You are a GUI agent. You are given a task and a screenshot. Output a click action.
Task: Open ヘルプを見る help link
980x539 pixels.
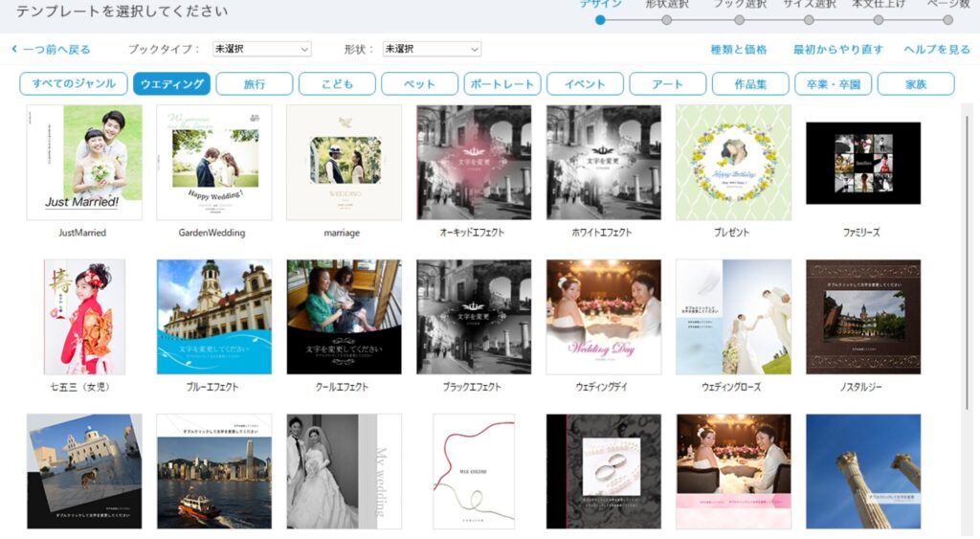936,49
